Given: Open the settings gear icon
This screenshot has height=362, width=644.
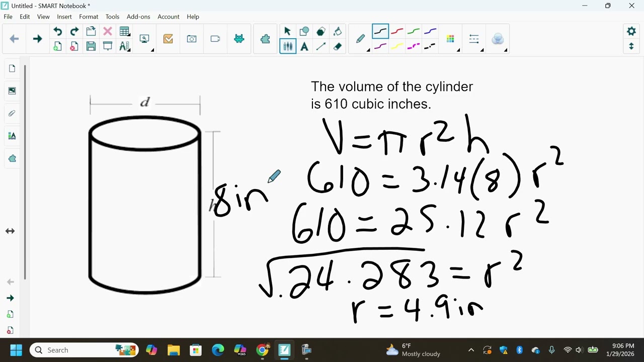Looking at the screenshot, I should (631, 31).
